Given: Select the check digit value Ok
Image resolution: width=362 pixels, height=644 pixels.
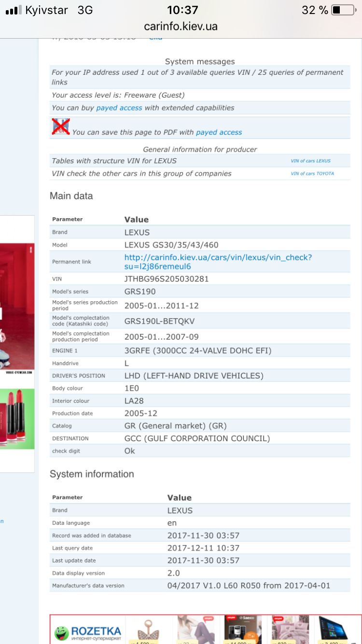Looking at the screenshot, I should pos(130,451).
